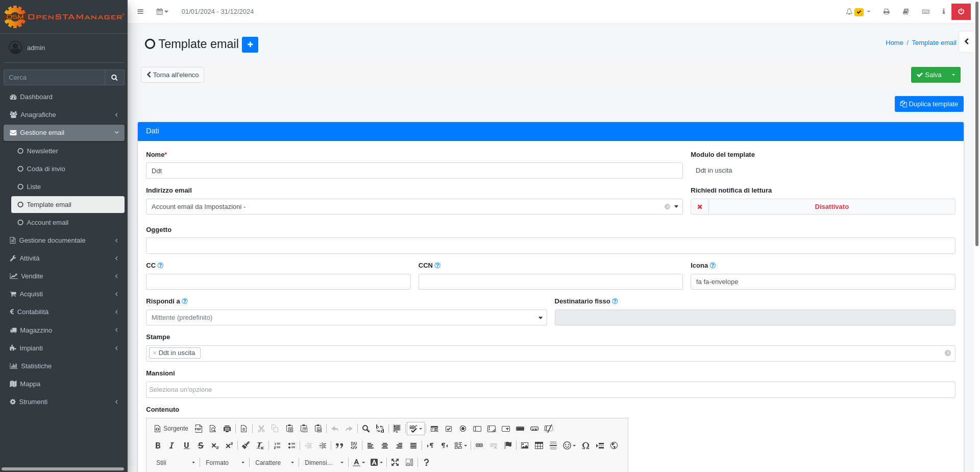Insert a checkbox form element in editor
This screenshot has height=472, width=980.
point(449,429)
